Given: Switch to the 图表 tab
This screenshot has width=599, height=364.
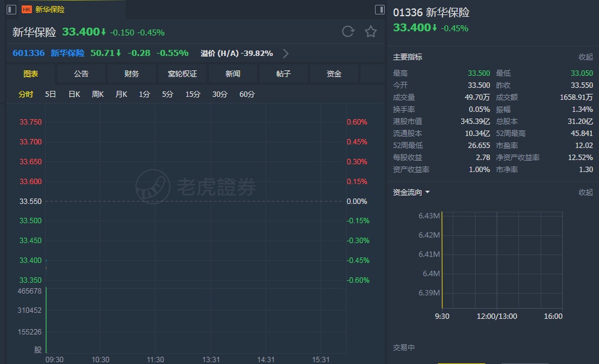Looking at the screenshot, I should coord(31,74).
